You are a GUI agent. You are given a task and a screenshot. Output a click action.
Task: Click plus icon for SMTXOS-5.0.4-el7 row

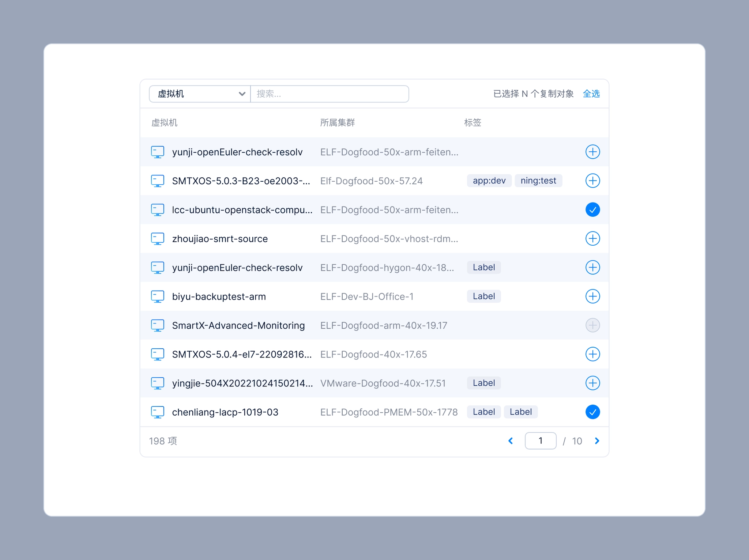click(592, 354)
